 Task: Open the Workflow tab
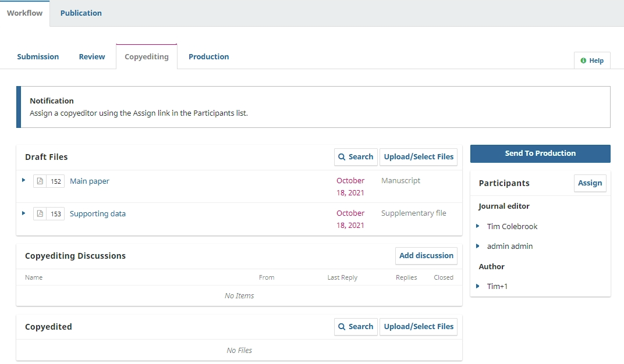[x=24, y=13]
